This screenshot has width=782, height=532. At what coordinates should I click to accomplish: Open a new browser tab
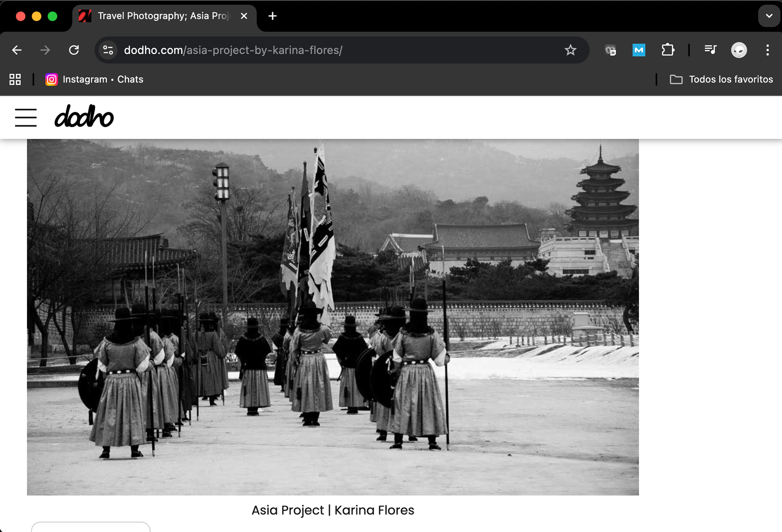[x=272, y=16]
